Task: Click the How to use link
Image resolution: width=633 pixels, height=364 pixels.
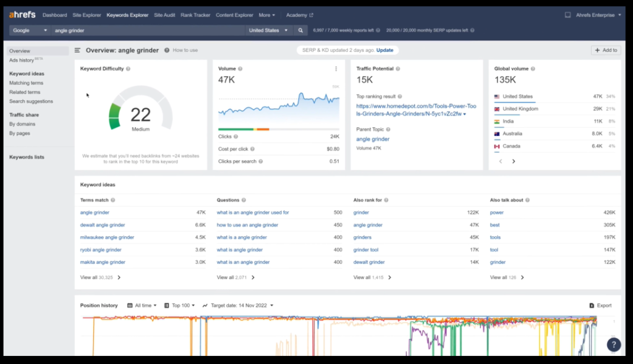Action: coord(185,51)
